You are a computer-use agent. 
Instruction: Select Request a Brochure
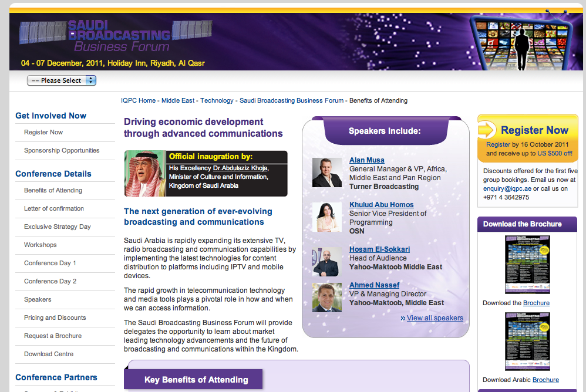[53, 336]
